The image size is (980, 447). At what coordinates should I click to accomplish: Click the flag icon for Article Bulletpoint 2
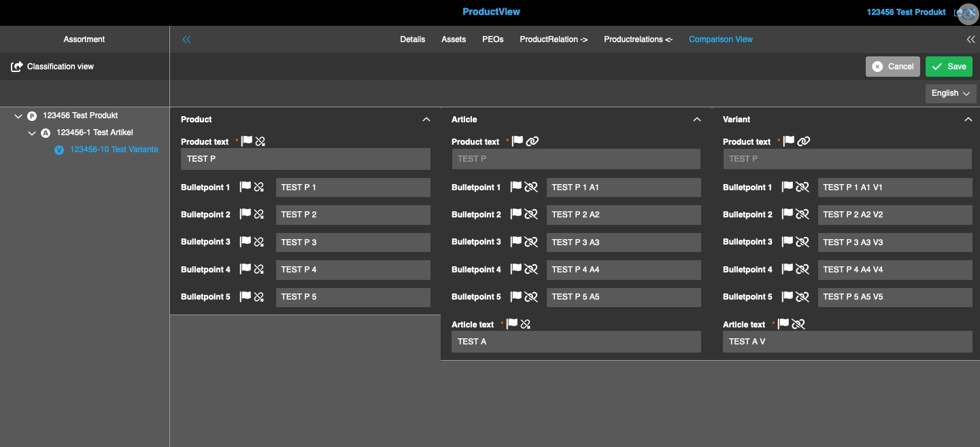click(516, 214)
